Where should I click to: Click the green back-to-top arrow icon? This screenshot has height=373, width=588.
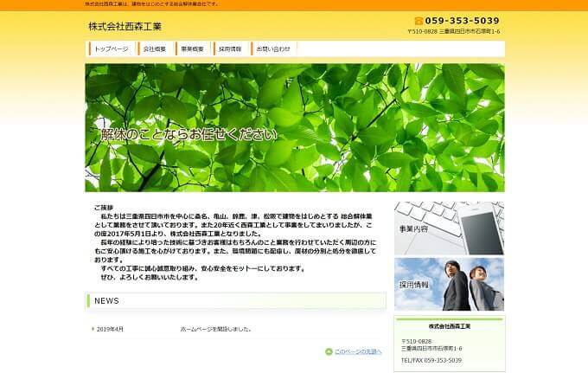pos(329,351)
